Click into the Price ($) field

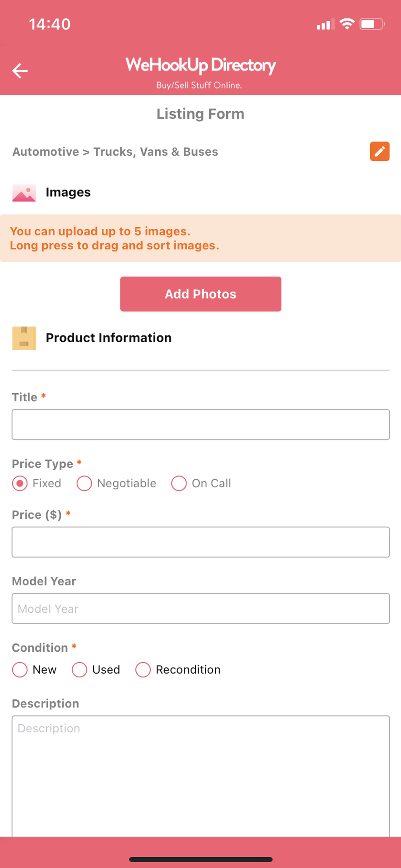(200, 542)
